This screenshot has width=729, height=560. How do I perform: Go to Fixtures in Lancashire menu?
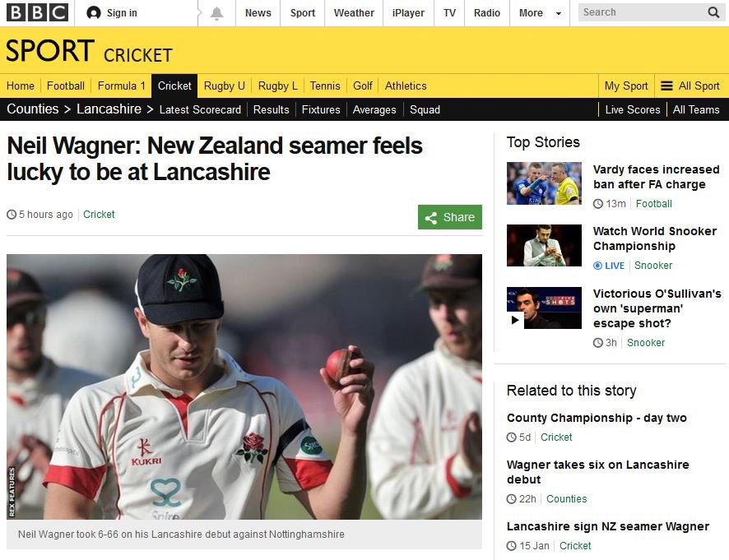point(321,109)
